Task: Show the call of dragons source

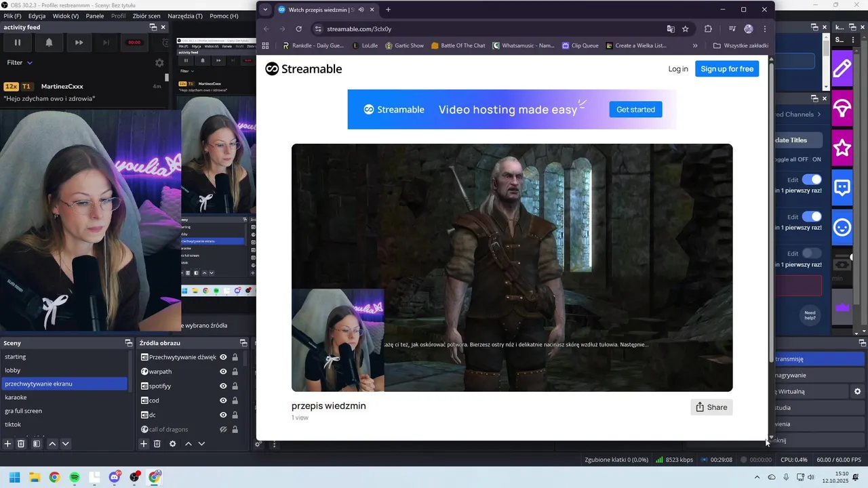Action: (x=223, y=429)
